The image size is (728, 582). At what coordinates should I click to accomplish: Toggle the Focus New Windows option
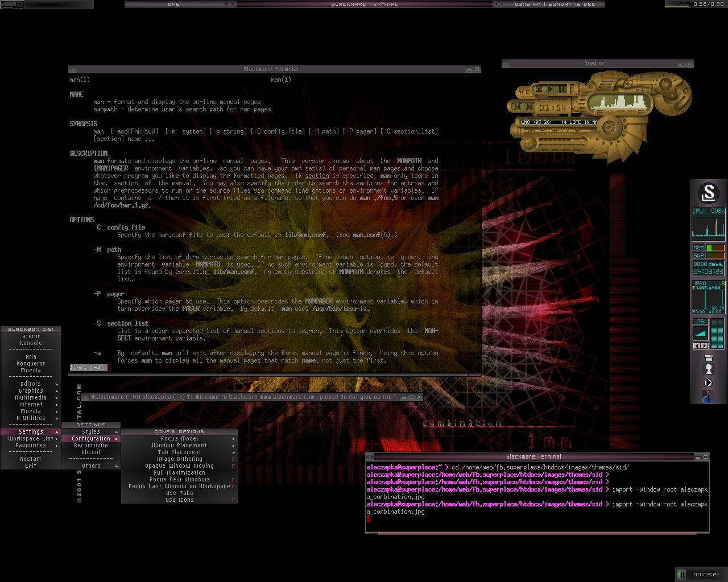(x=179, y=480)
